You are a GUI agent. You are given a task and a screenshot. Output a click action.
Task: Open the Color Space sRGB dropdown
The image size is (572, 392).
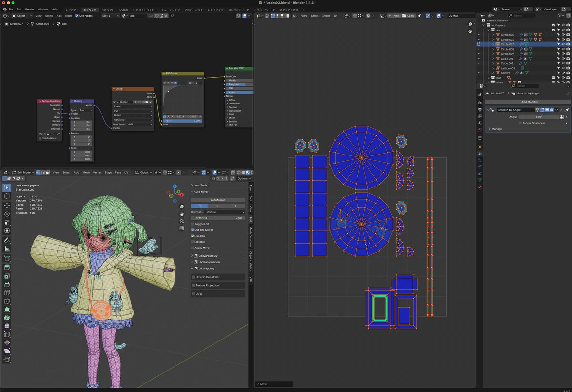pyautogui.click(x=139, y=124)
